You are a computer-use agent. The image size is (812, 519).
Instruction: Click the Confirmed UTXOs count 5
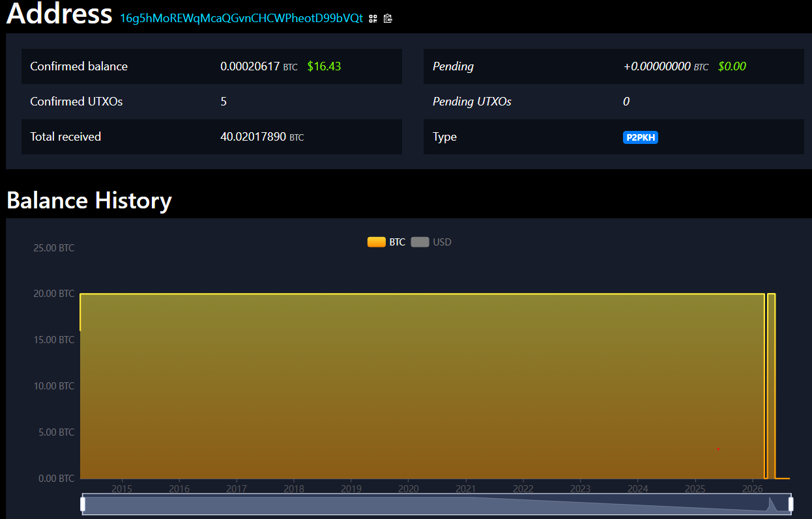(x=224, y=102)
